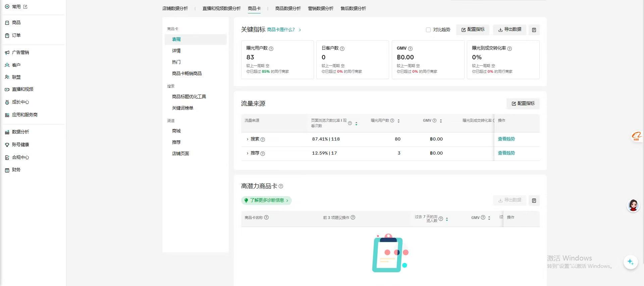Sort by 曝光用户数 column arrows
Screen dimensions: 644x286
398,121
